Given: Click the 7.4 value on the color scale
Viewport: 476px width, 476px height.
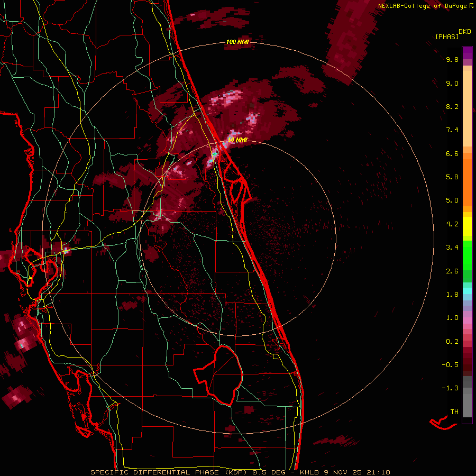Looking at the screenshot, I should pyautogui.click(x=452, y=130).
